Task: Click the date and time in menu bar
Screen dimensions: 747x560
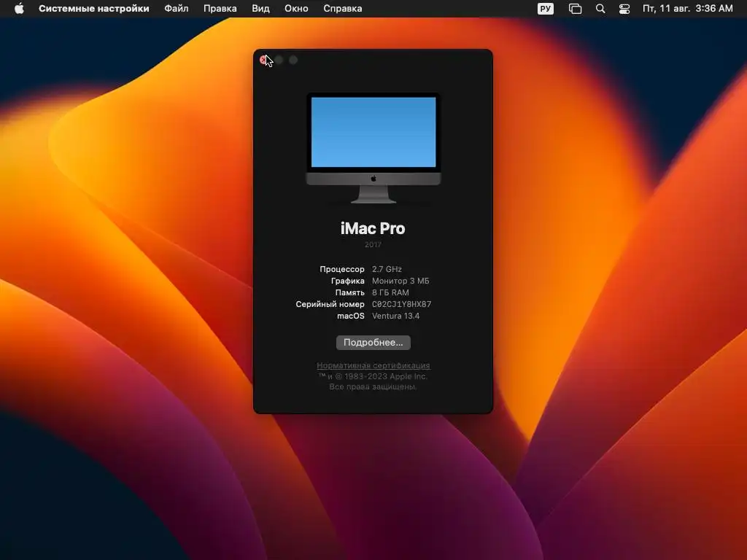Action: pyautogui.click(x=687, y=9)
